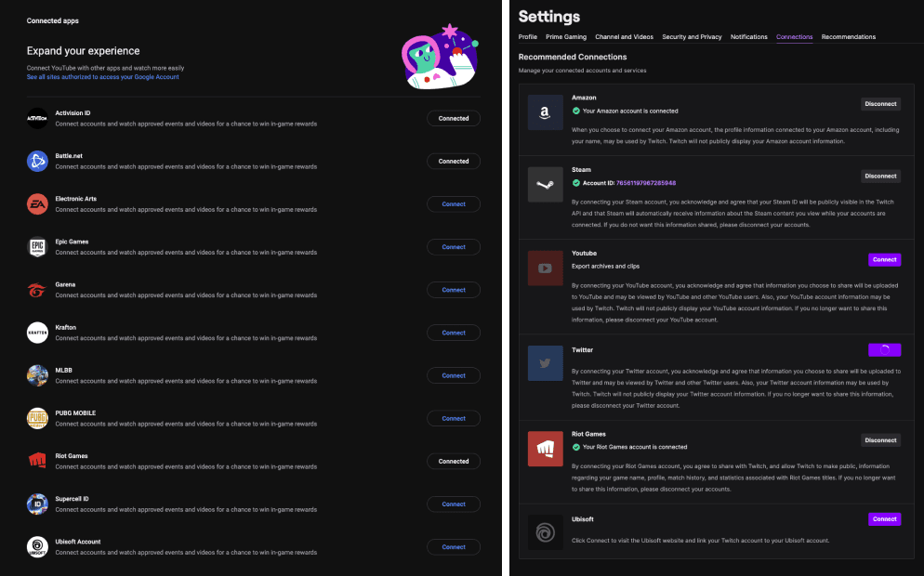Click the astronaut illustration in Connected apps
This screenshot has width=924, height=576.
point(440,57)
